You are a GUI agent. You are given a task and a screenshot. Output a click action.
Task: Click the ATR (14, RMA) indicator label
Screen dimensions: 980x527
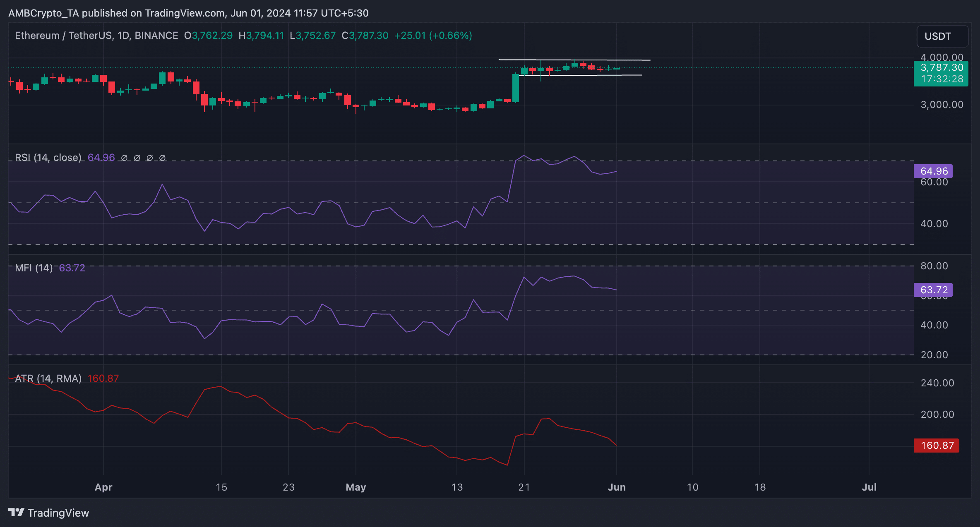(48, 378)
